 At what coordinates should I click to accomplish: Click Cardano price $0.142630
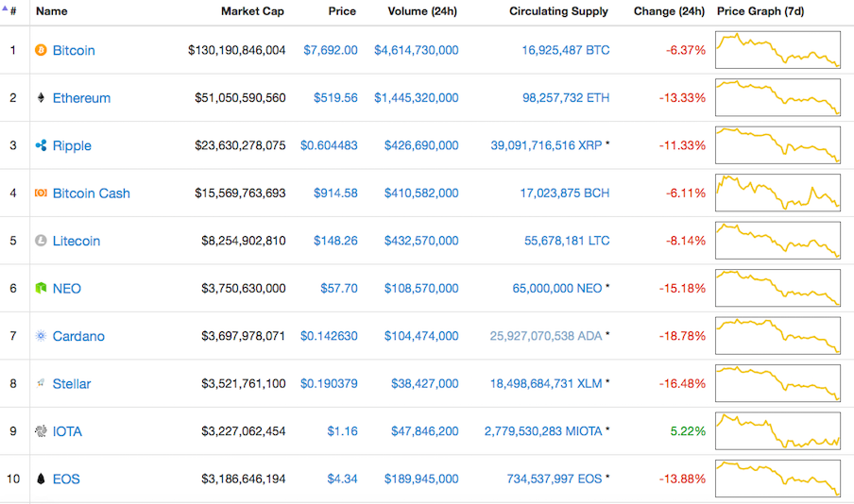[x=329, y=336]
